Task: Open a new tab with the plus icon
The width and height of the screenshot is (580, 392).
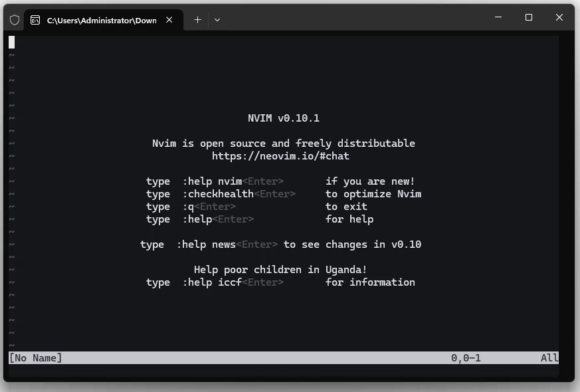Action: coord(197,20)
